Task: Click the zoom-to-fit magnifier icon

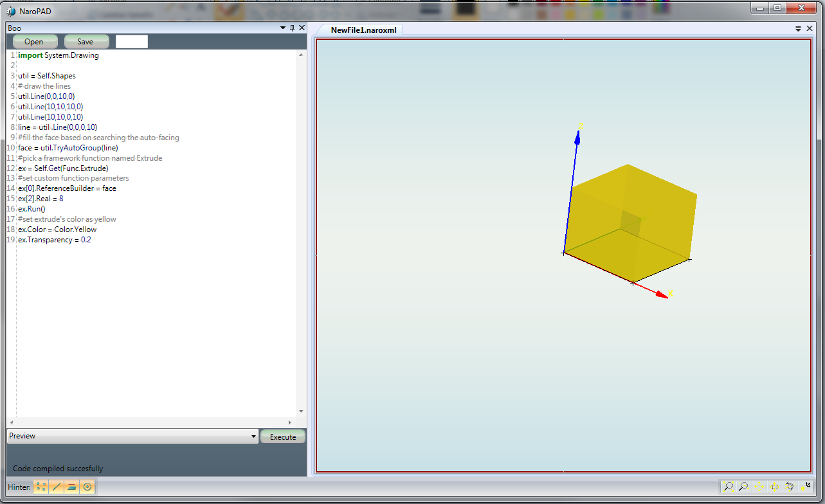Action: 729,487
